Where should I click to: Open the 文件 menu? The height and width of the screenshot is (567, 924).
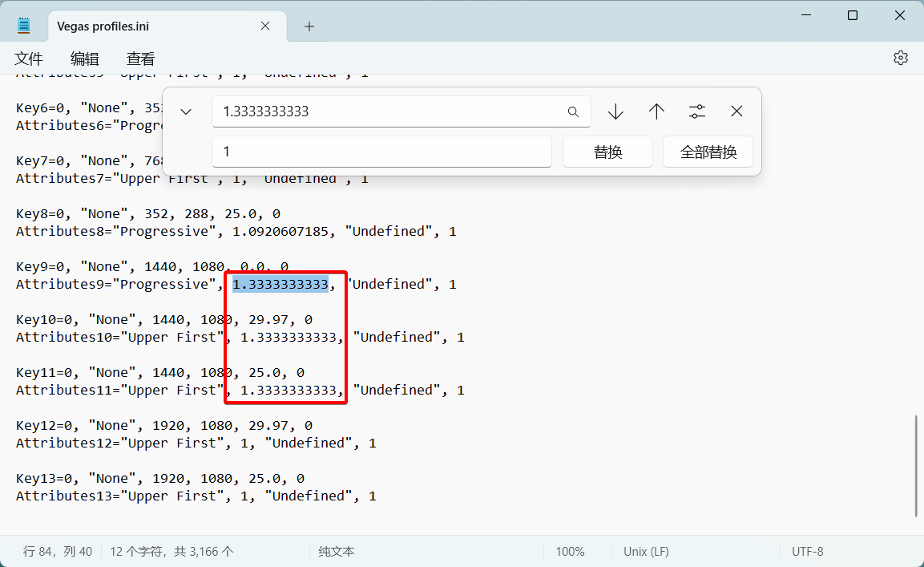point(29,59)
